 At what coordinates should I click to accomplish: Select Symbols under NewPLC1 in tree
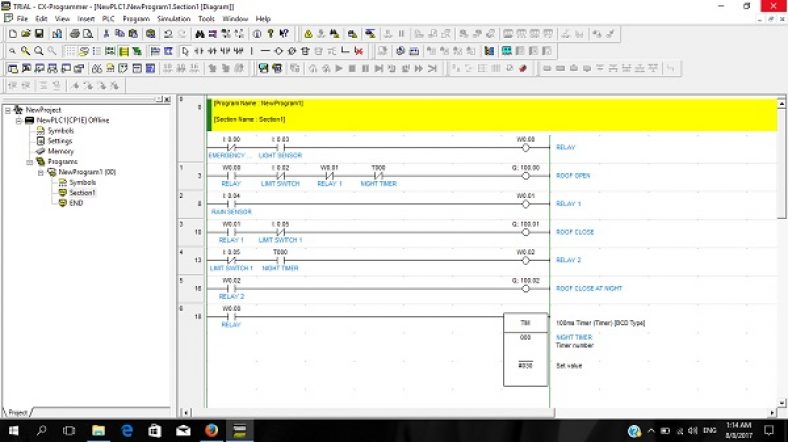point(61,131)
